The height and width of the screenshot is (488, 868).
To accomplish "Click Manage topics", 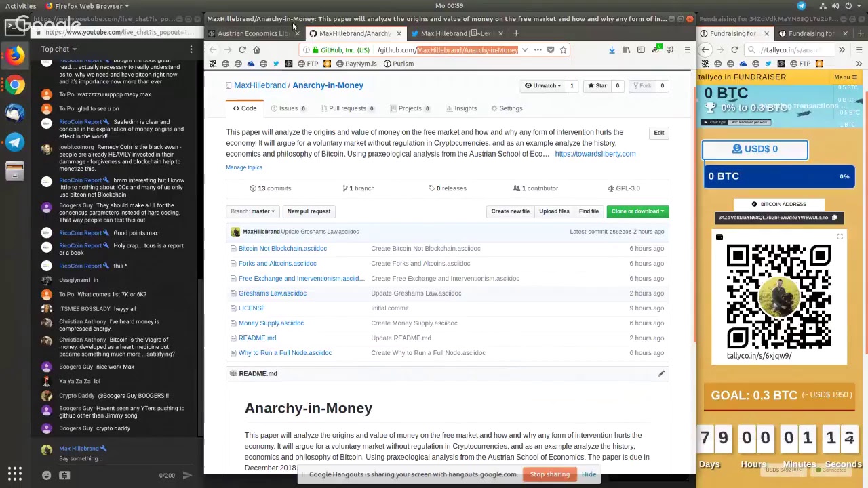I will tap(244, 167).
